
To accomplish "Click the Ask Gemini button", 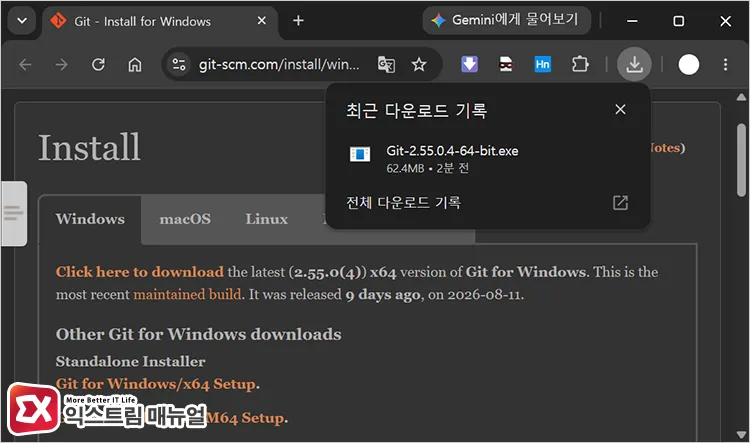I will tap(506, 20).
